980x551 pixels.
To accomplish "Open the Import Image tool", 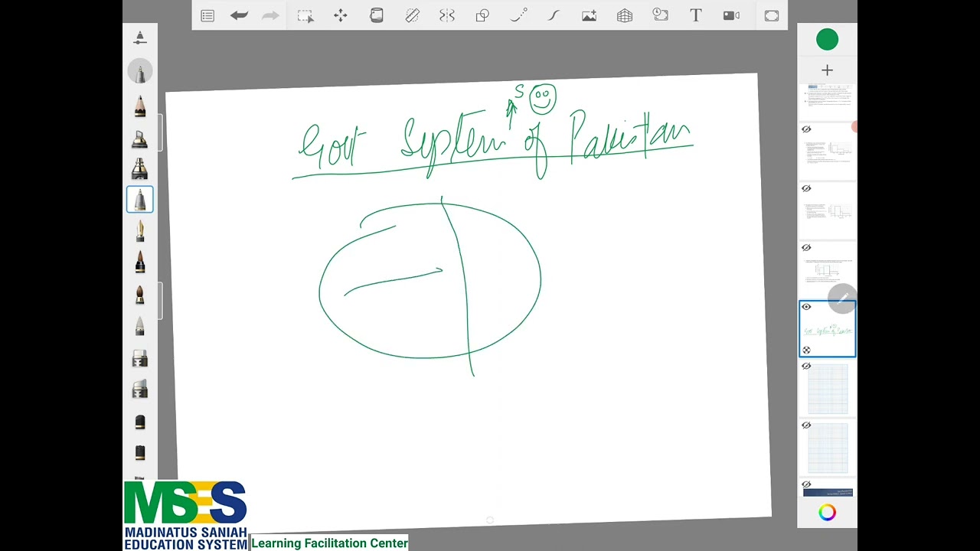I will pos(589,15).
